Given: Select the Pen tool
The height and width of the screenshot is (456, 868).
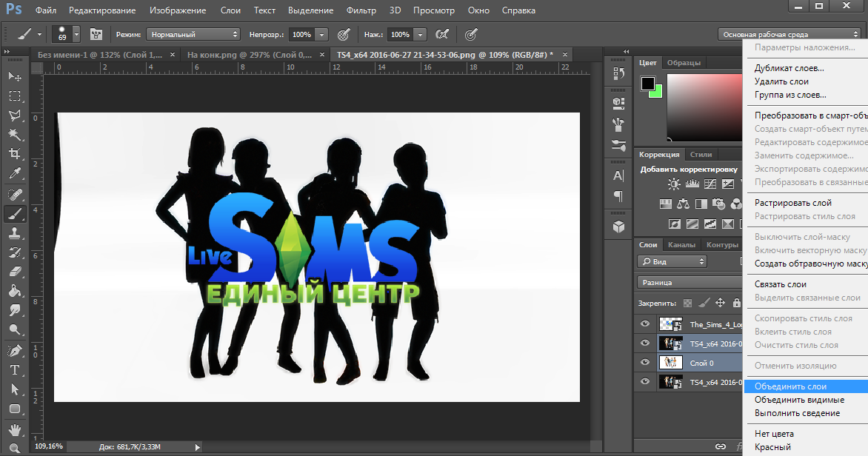Looking at the screenshot, I should (15, 351).
